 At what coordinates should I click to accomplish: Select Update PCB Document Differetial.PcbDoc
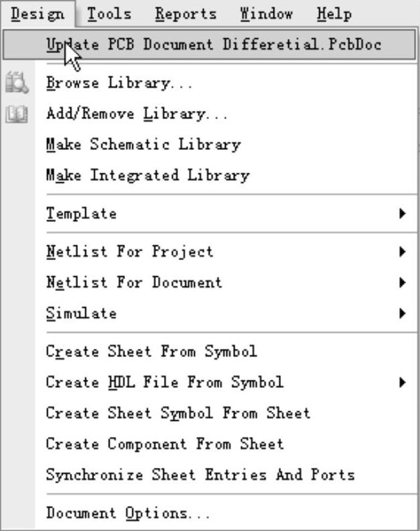(214, 45)
